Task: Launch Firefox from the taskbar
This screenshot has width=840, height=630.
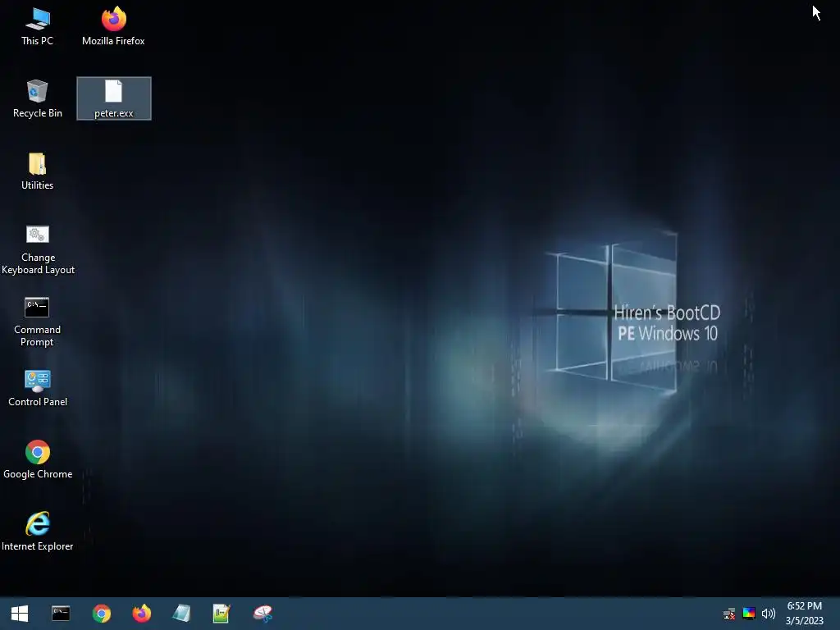Action: [142, 614]
